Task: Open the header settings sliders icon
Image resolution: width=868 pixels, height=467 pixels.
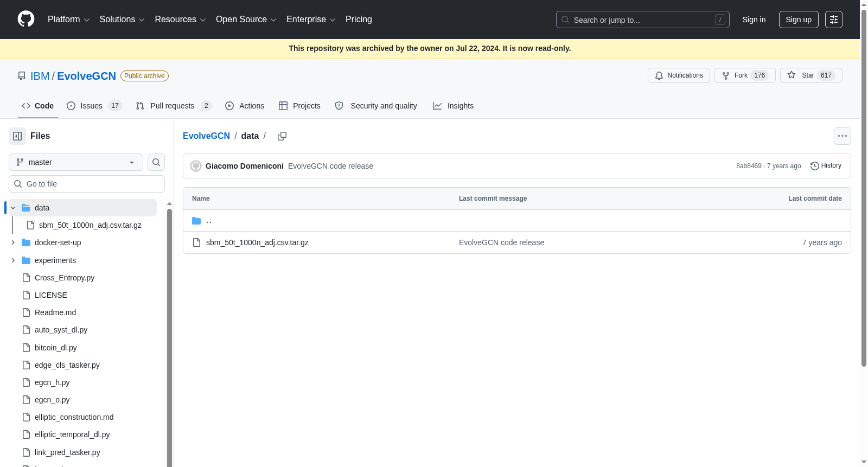Action: point(834,20)
